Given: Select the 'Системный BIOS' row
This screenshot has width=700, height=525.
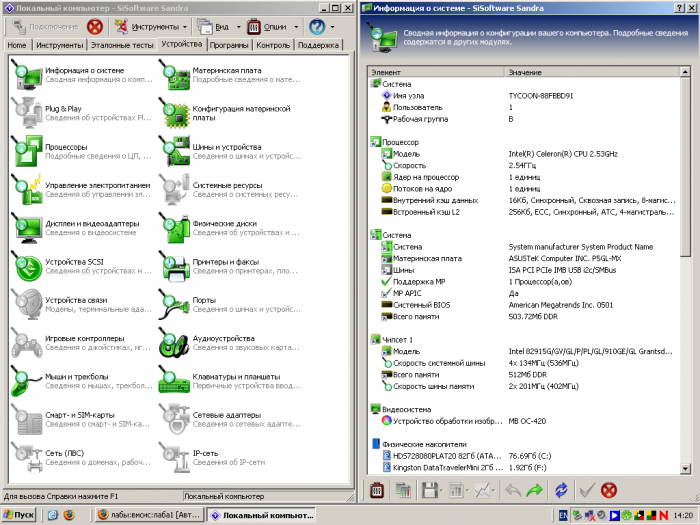Looking at the screenshot, I should point(523,305).
